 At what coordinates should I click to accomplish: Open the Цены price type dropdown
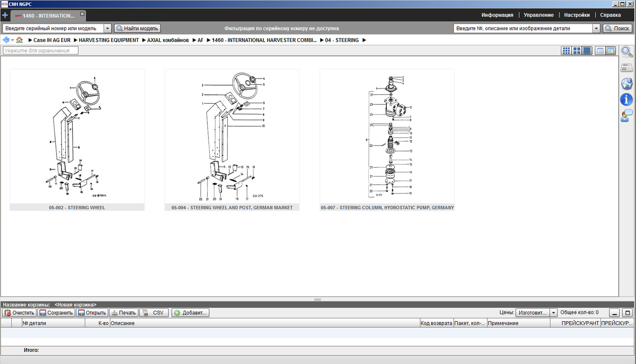tap(553, 313)
